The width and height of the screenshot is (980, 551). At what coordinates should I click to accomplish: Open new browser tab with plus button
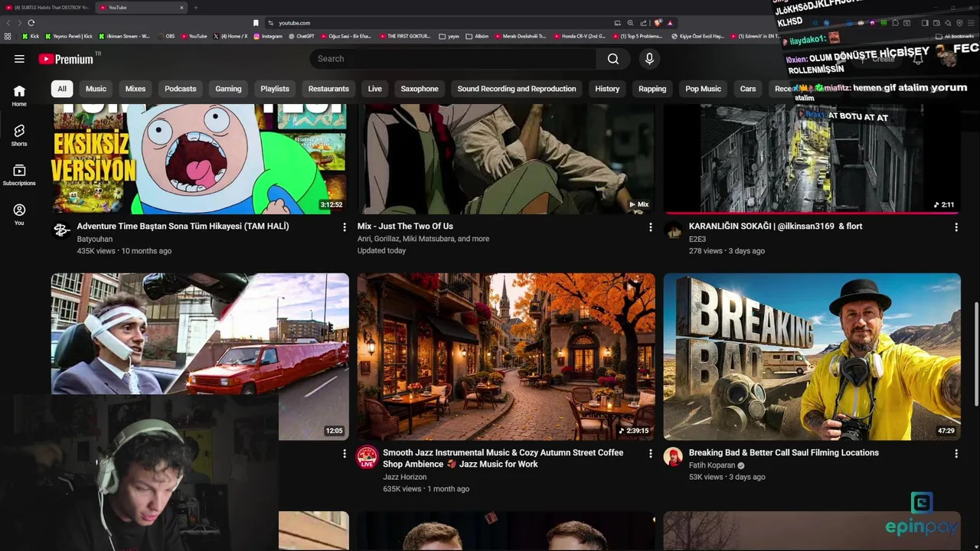pos(195,8)
